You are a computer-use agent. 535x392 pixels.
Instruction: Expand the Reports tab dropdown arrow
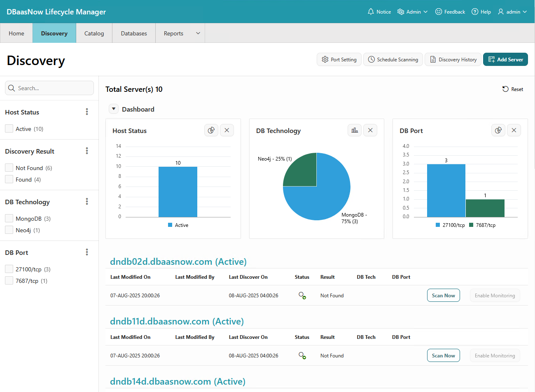tap(198, 33)
